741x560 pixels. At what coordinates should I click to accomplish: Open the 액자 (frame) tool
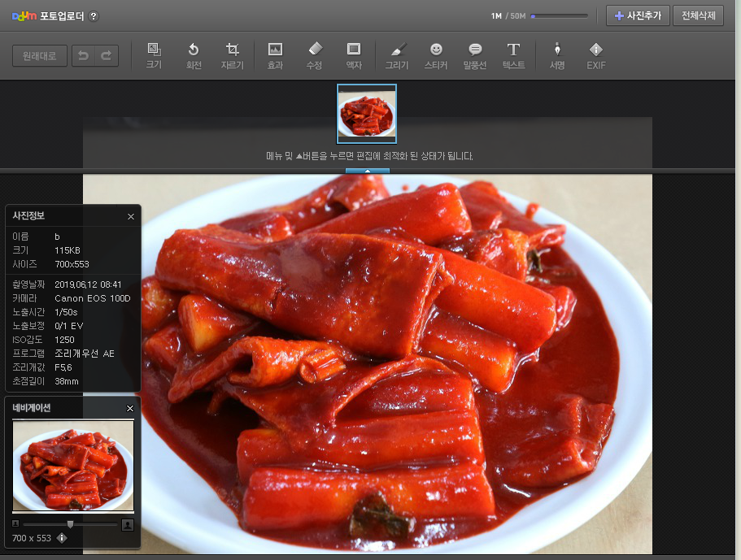(354, 56)
